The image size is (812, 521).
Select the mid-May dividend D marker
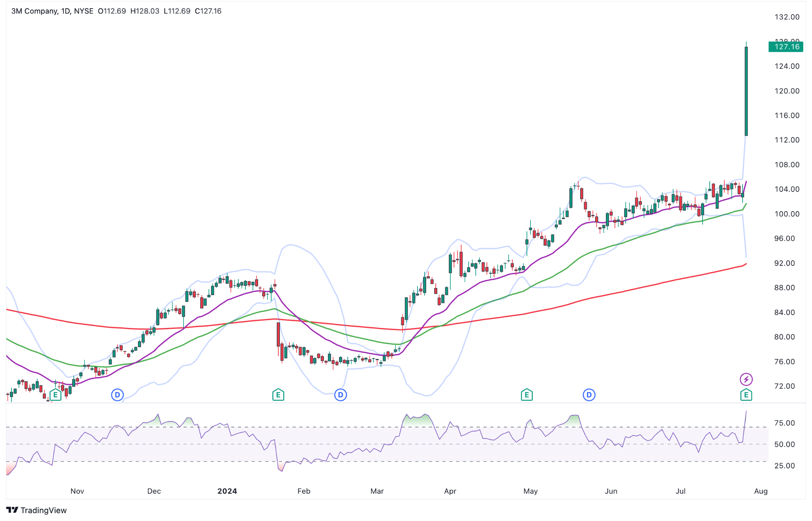coord(589,395)
